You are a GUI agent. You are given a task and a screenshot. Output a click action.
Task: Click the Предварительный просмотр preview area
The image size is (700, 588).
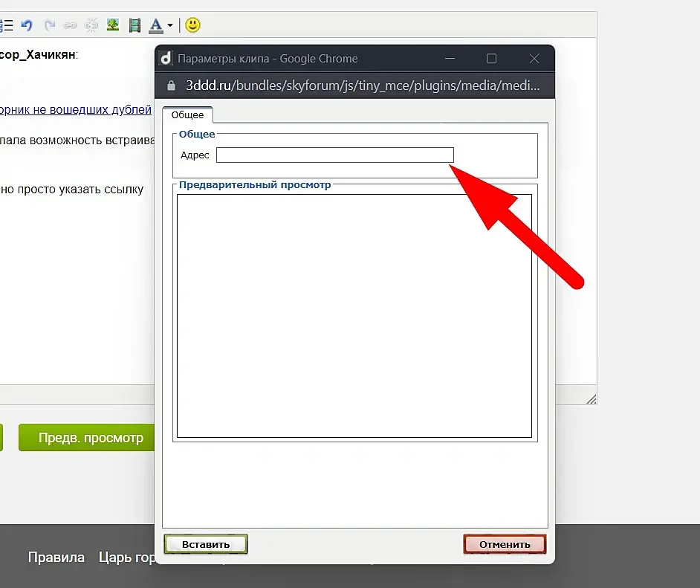point(354,316)
